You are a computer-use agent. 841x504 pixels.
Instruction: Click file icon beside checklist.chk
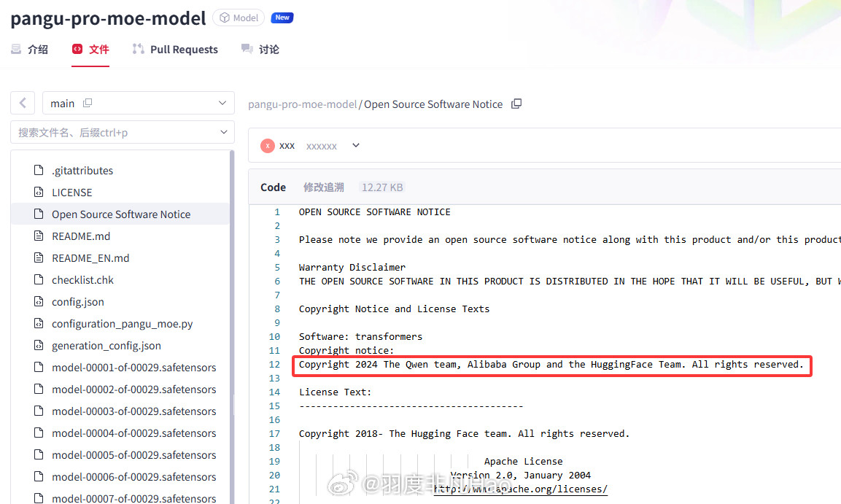pyautogui.click(x=39, y=279)
